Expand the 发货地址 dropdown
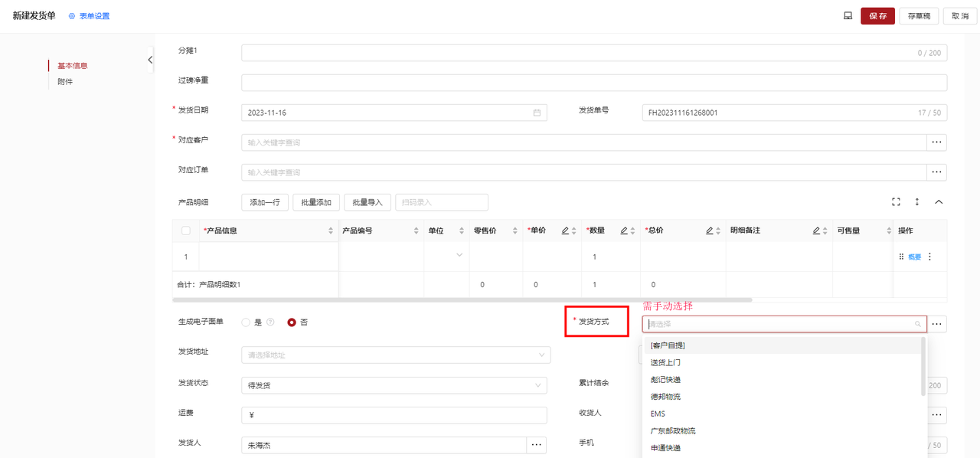The image size is (980, 458). tap(542, 355)
